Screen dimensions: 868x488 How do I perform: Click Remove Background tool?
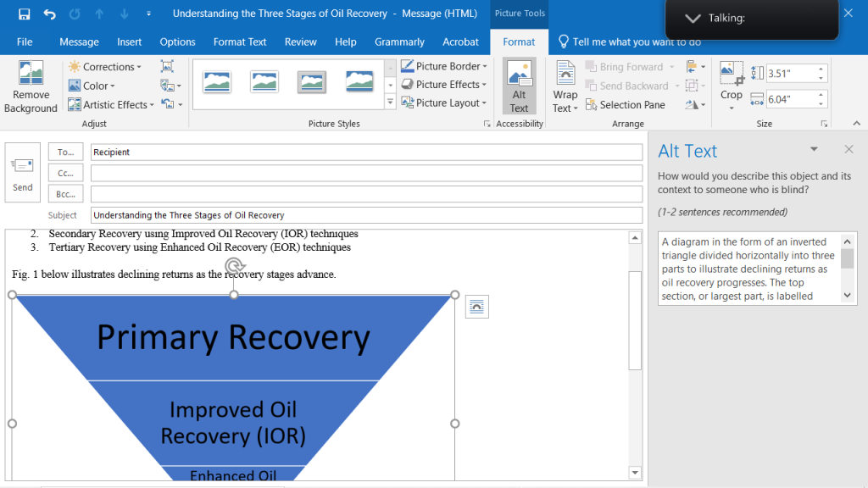(31, 87)
